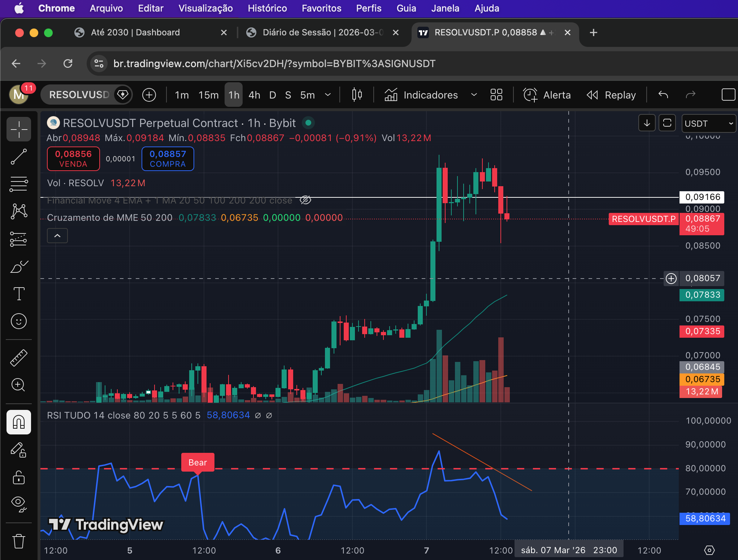Expand the timeframe interval dropdown arrow
Screen dimensions: 738x560
(328, 95)
